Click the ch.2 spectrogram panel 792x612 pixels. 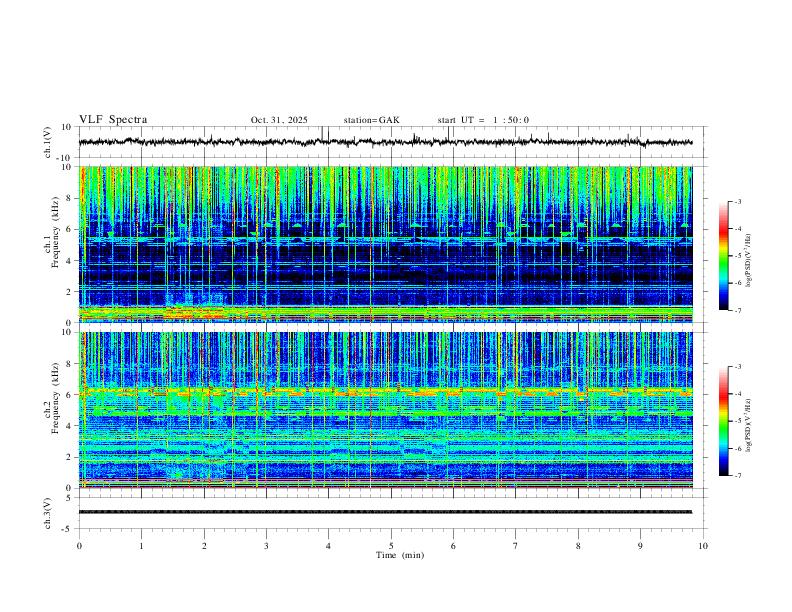click(385, 410)
